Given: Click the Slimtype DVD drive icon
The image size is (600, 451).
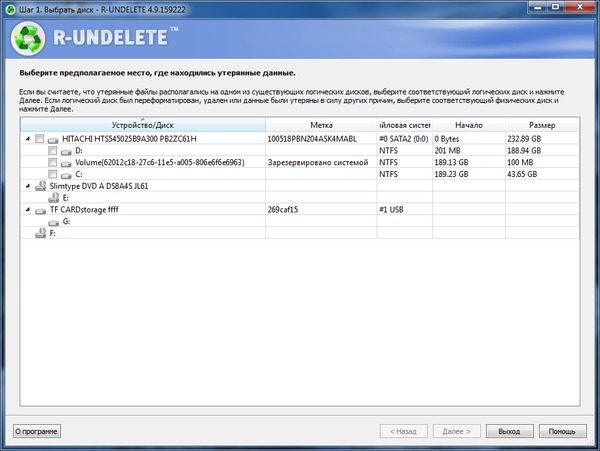Looking at the screenshot, I should click(x=40, y=186).
